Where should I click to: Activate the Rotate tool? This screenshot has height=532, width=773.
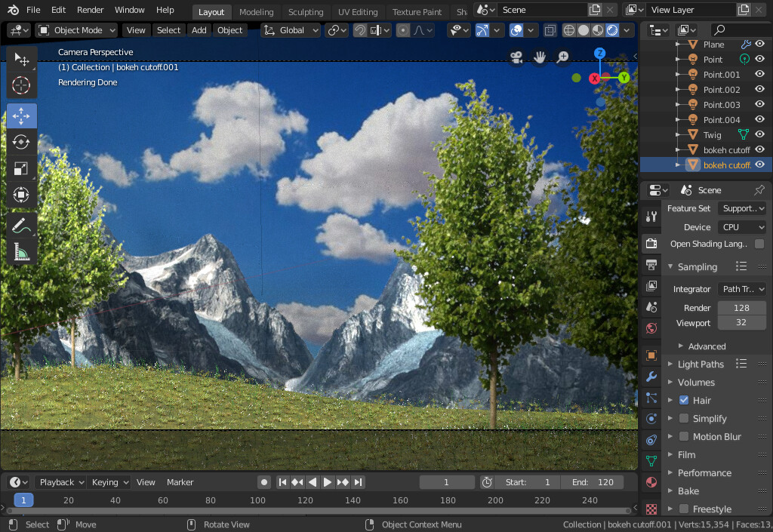click(x=22, y=141)
